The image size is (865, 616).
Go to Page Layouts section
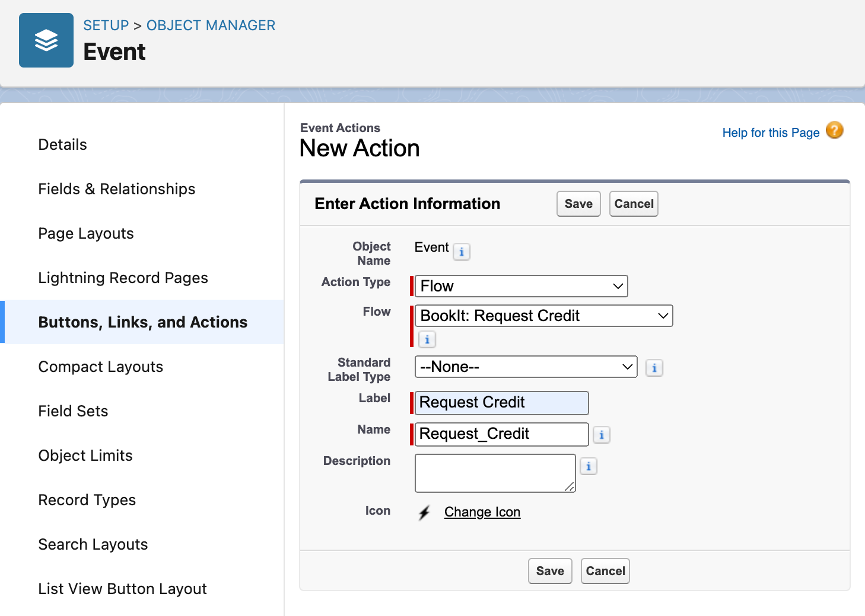pos(86,233)
